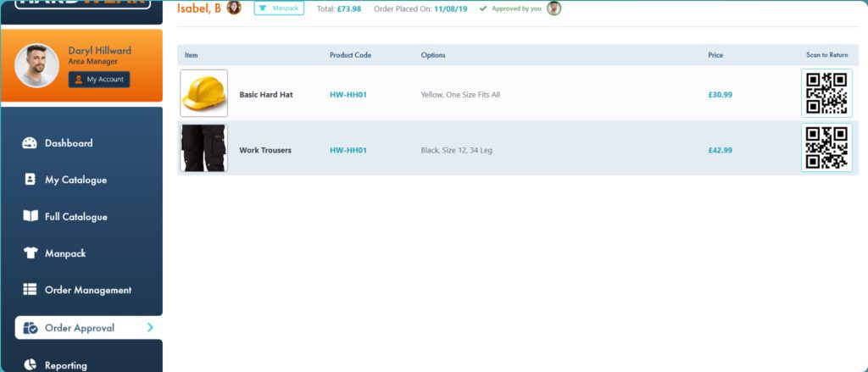Select the yellow hard hat thumbnail
This screenshot has height=372, width=868.
[x=203, y=93]
